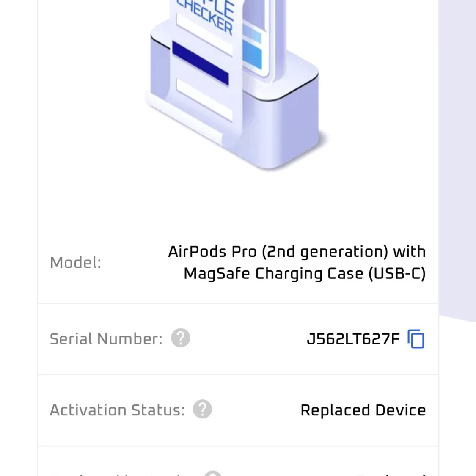
Task: Click the Replaced Device status text
Action: [363, 410]
